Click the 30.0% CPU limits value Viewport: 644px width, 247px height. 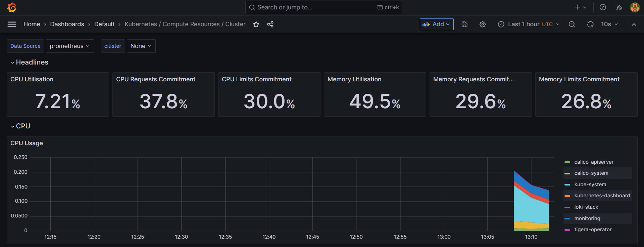[269, 101]
